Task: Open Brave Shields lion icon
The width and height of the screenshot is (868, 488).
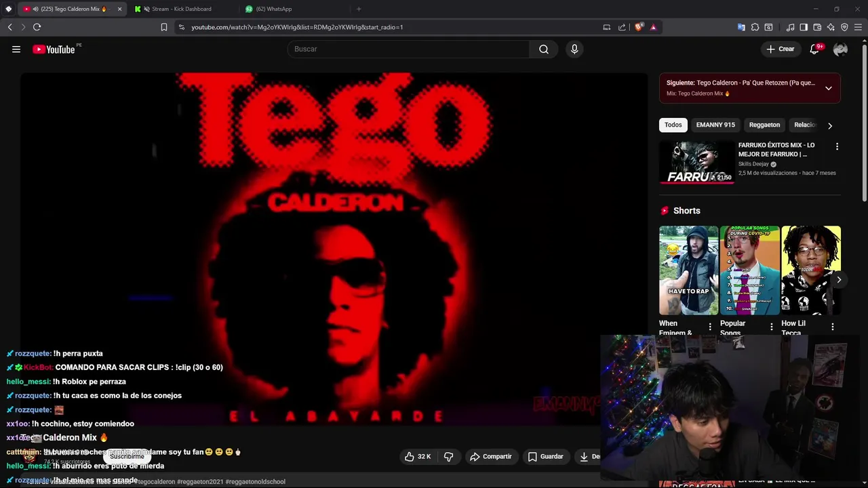Action: [638, 27]
